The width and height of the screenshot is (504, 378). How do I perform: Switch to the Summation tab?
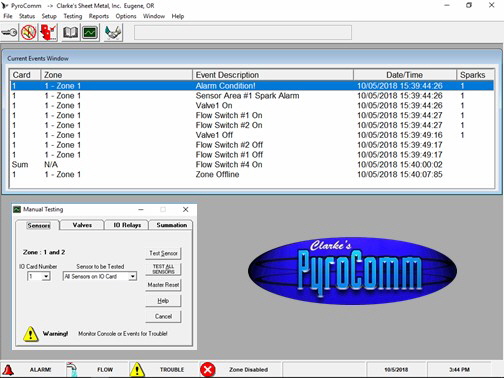click(172, 225)
